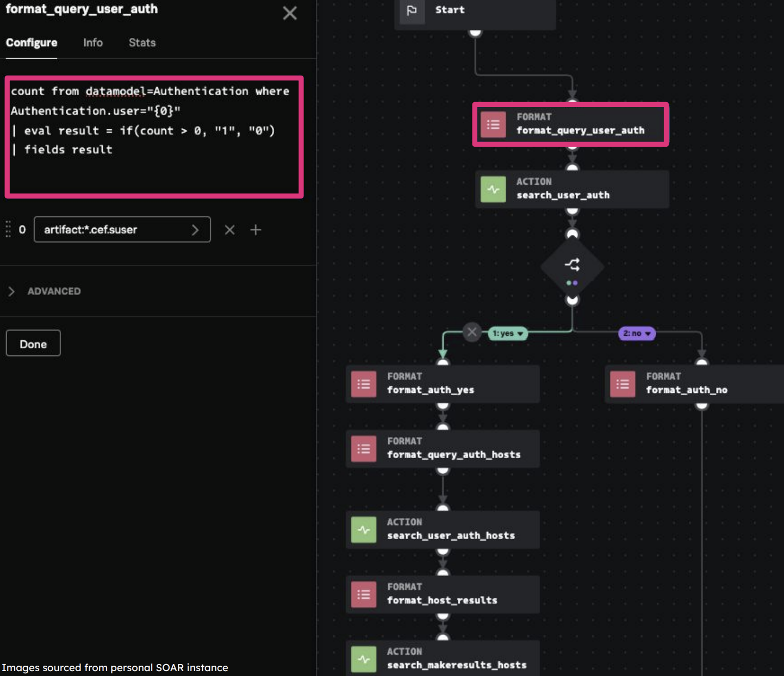Close the format_query_user_auth config panel
This screenshot has height=676, width=784.
click(290, 13)
